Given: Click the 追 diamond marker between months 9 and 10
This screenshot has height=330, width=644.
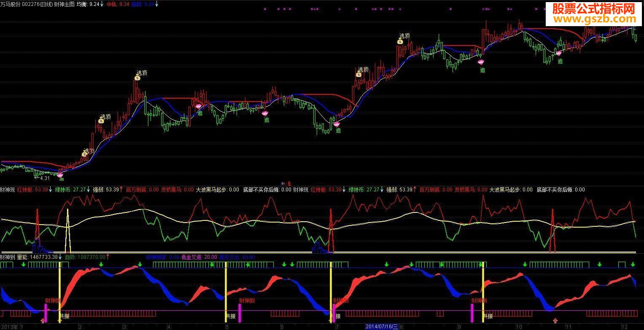Looking at the screenshot, I should click(x=481, y=62).
